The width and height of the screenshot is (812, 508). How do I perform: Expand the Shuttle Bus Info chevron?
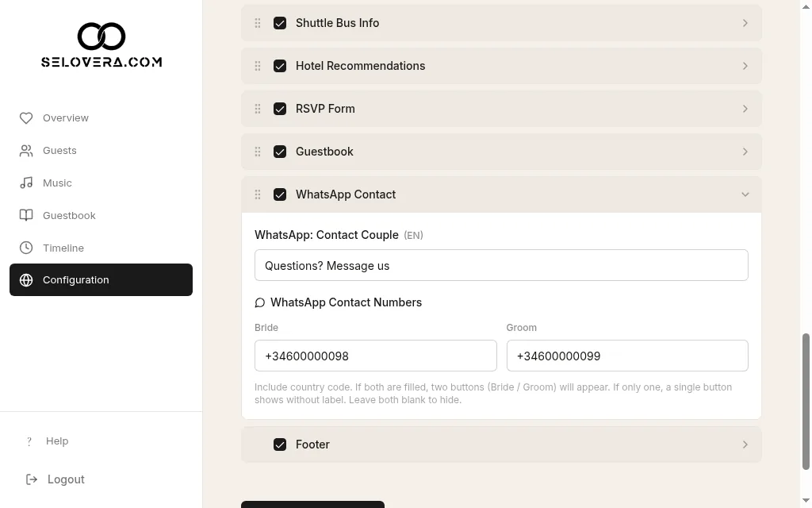click(x=745, y=23)
